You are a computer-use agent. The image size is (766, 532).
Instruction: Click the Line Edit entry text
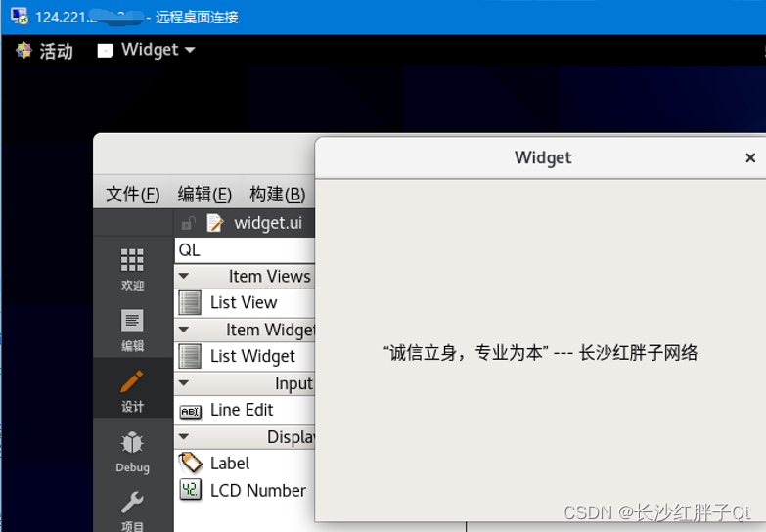pyautogui.click(x=242, y=410)
